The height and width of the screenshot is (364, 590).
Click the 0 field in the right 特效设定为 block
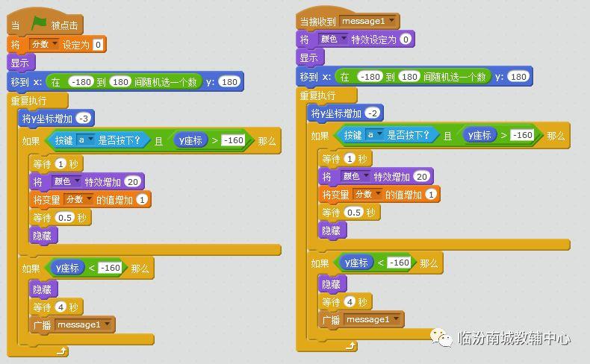click(406, 39)
